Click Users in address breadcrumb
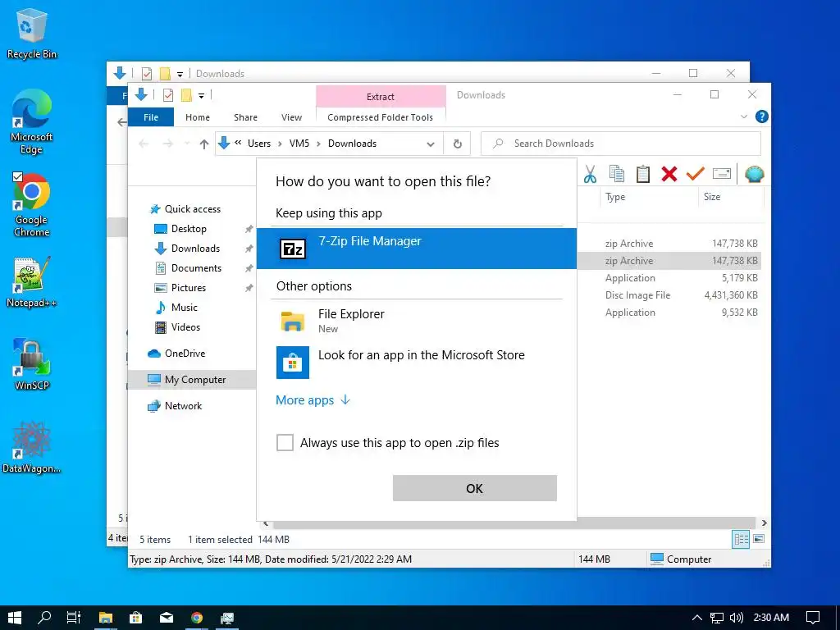The width and height of the screenshot is (840, 630). [x=258, y=144]
